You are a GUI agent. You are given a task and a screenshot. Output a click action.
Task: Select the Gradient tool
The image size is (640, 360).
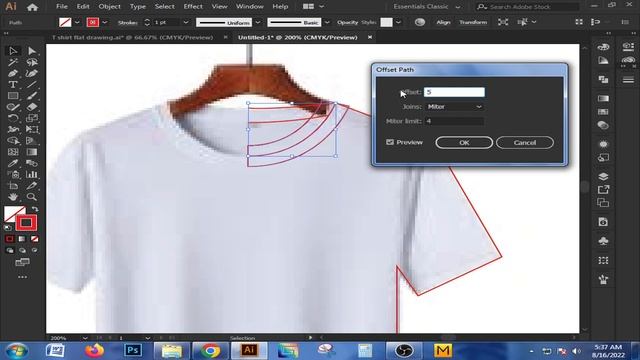click(x=32, y=152)
